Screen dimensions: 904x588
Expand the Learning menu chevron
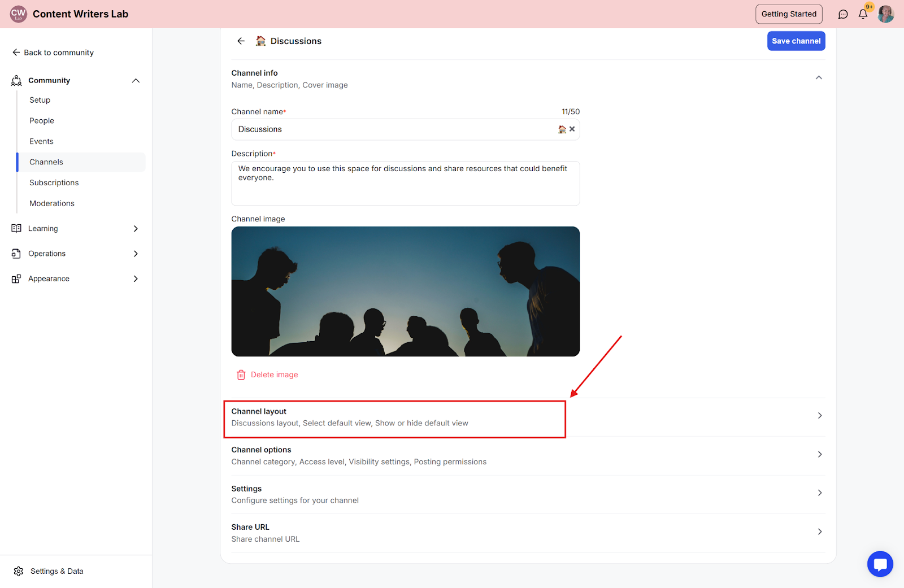[x=136, y=228]
